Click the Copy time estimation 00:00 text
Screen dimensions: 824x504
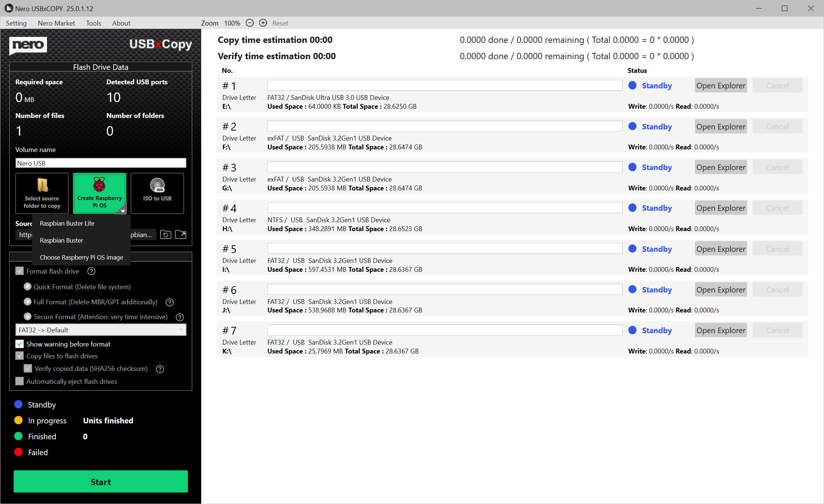(275, 40)
